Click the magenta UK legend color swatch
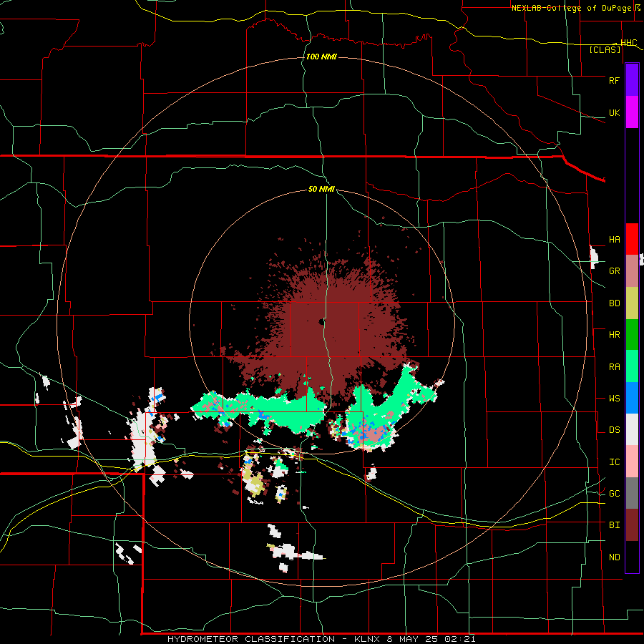Viewport: 644px width, 644px height. pyautogui.click(x=632, y=112)
